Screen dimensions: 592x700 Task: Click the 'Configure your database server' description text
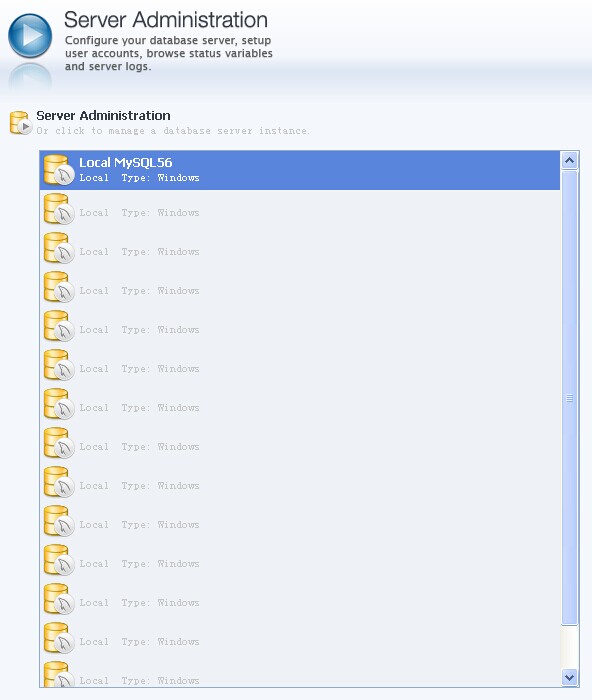(168, 53)
